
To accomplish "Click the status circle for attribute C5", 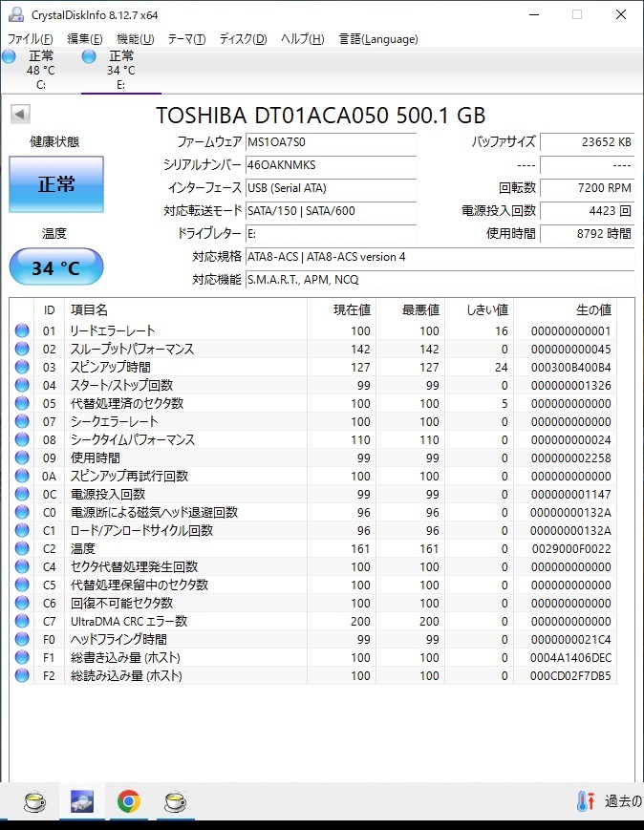I will [22, 585].
